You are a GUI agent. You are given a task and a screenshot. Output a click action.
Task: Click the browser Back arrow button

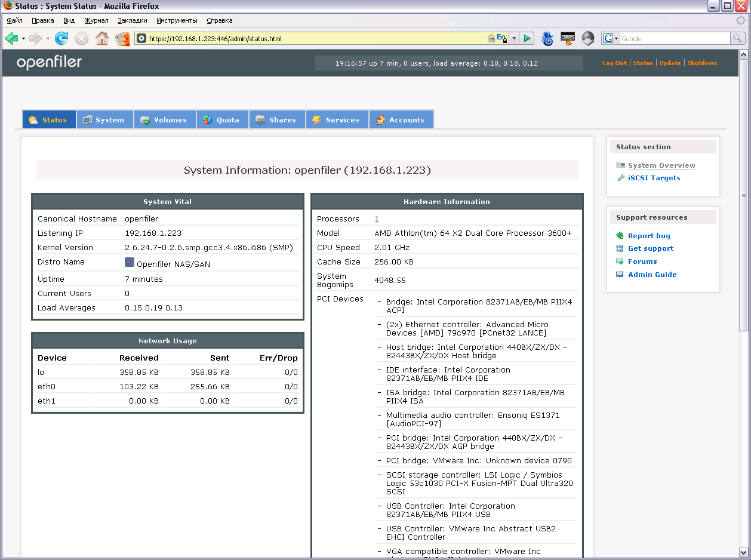coord(11,39)
